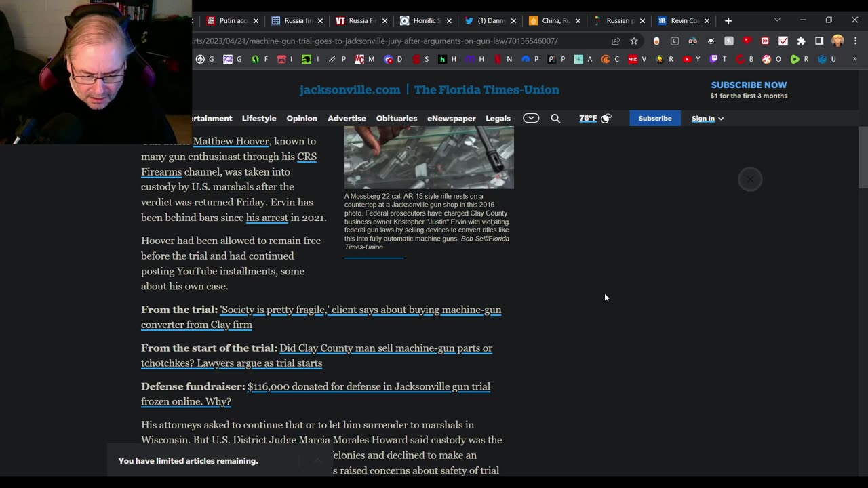Click the orange egg extension icon

(656, 41)
